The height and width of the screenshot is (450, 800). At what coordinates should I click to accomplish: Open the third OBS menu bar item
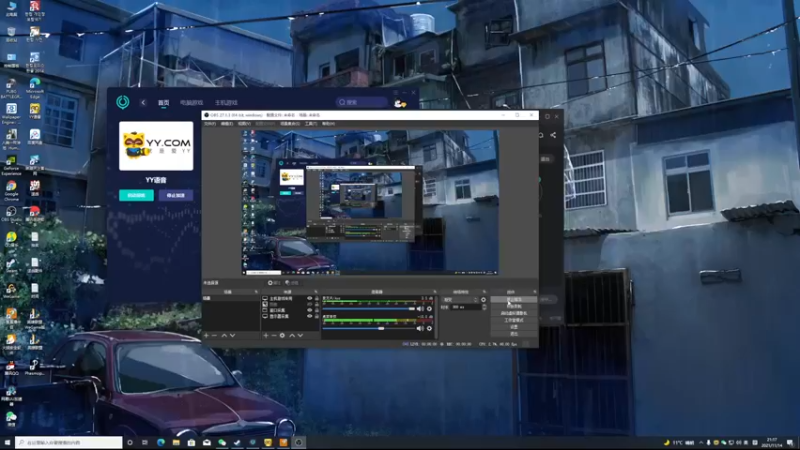point(244,123)
